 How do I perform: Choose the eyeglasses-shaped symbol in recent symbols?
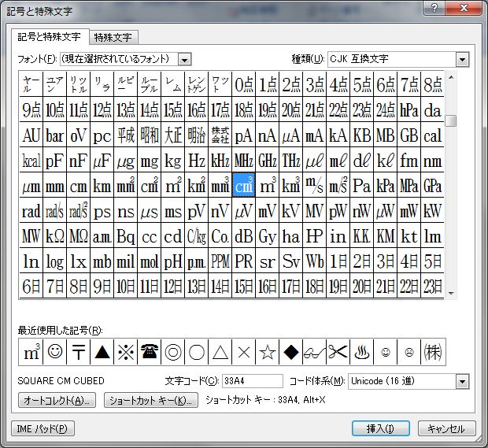(314, 352)
